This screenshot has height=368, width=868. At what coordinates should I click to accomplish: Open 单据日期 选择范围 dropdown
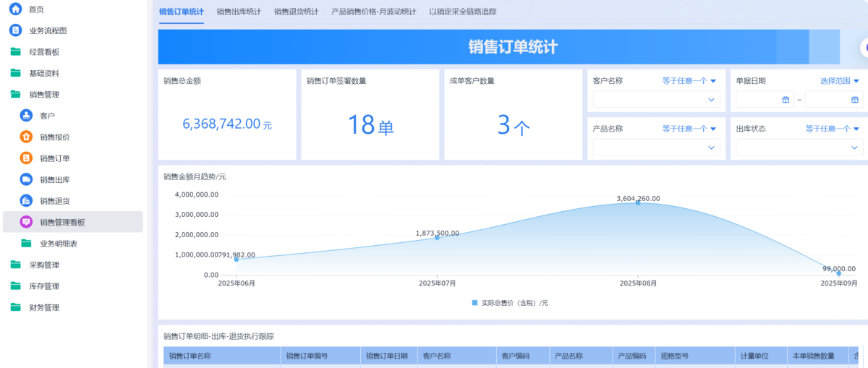click(x=839, y=81)
